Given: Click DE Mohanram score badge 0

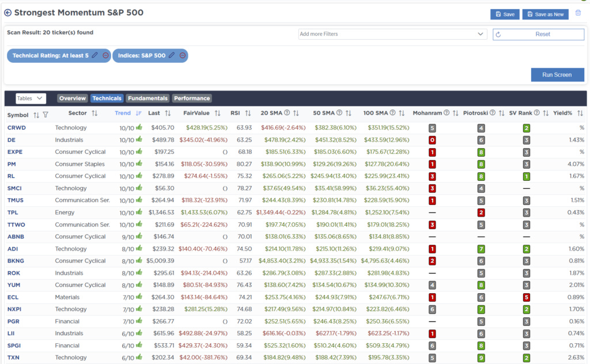Looking at the screenshot, I should (432, 141).
